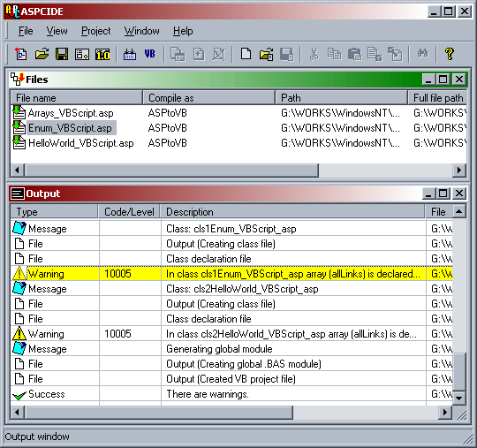This screenshot has width=477, height=448.
Task: Select the Success 'There are warnings' row
Action: pos(231,394)
